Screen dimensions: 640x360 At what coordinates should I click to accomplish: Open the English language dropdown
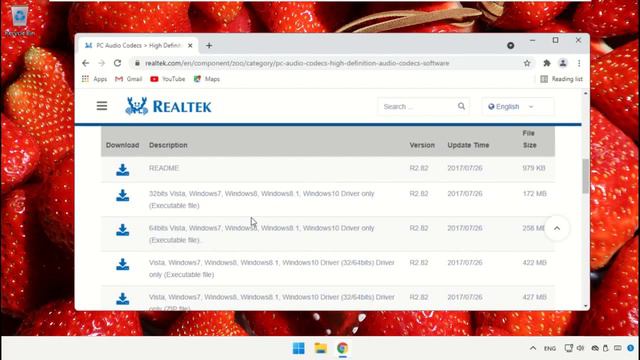click(x=517, y=107)
